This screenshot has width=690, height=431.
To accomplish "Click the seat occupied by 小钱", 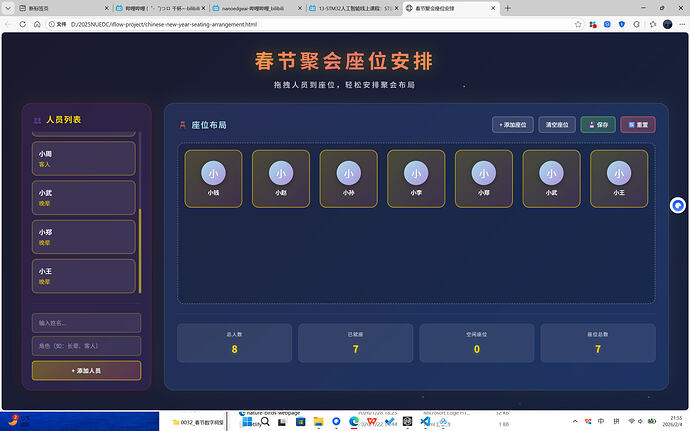I will coord(213,179).
